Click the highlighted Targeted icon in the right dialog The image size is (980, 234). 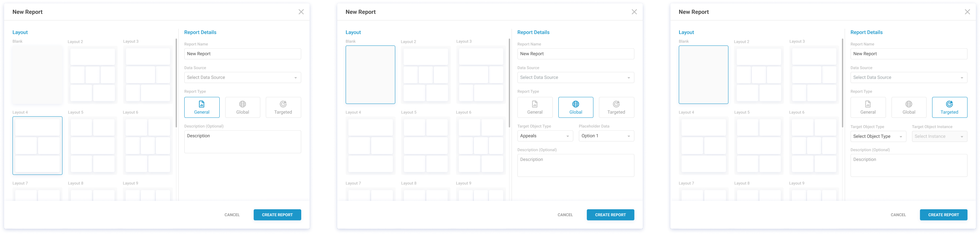(x=949, y=104)
